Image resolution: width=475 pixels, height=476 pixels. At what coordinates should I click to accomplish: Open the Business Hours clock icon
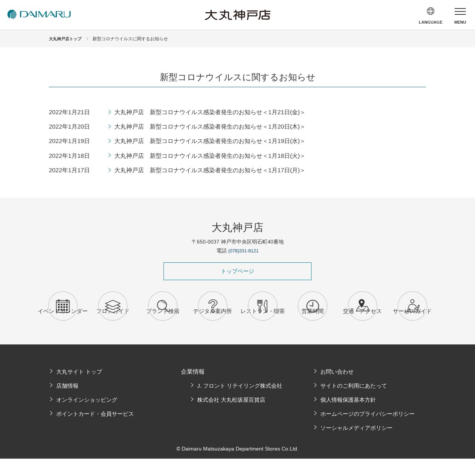(313, 306)
